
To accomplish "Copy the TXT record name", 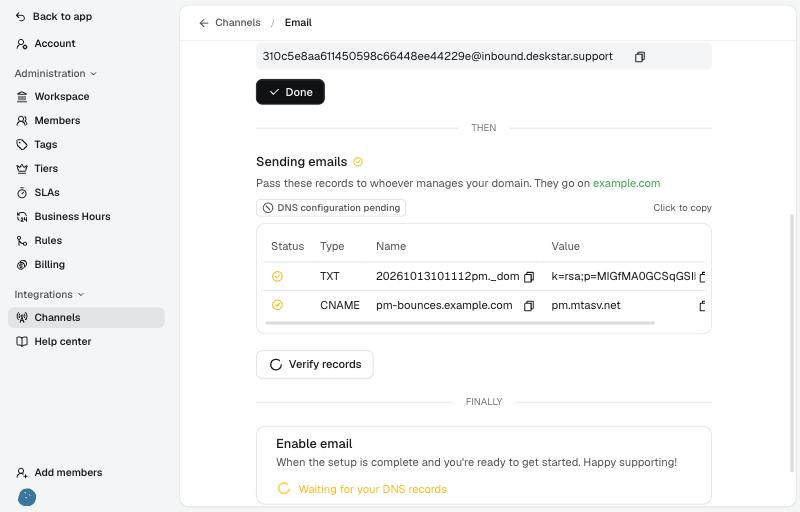I will click(x=529, y=277).
